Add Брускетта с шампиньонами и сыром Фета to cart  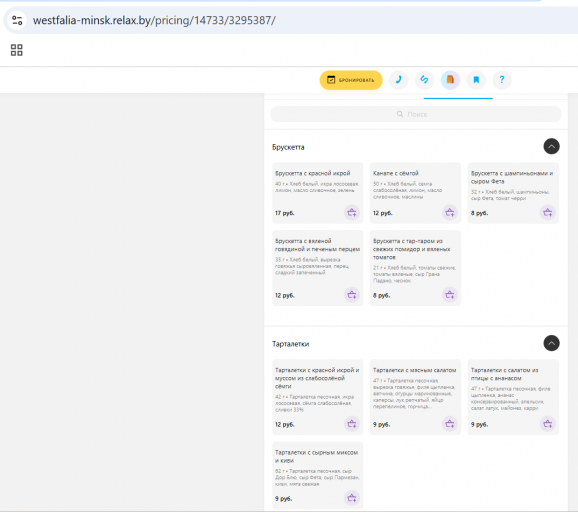(x=548, y=212)
